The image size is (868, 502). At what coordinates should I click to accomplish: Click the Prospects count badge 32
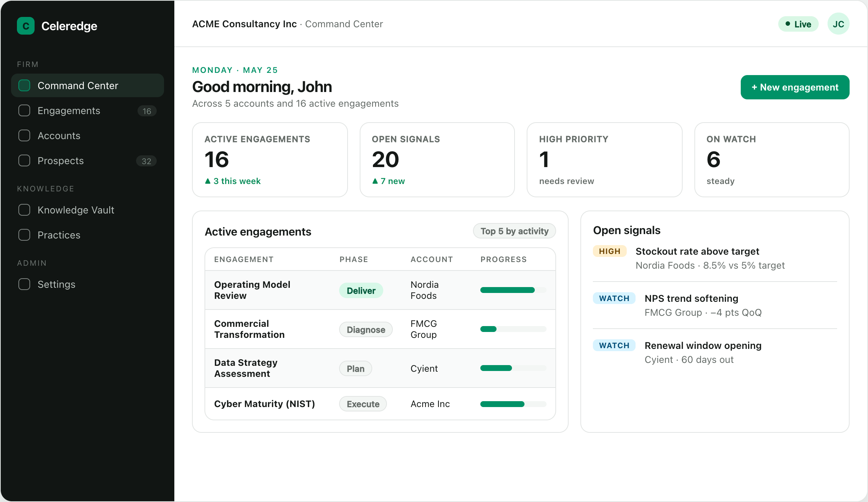pos(146,161)
